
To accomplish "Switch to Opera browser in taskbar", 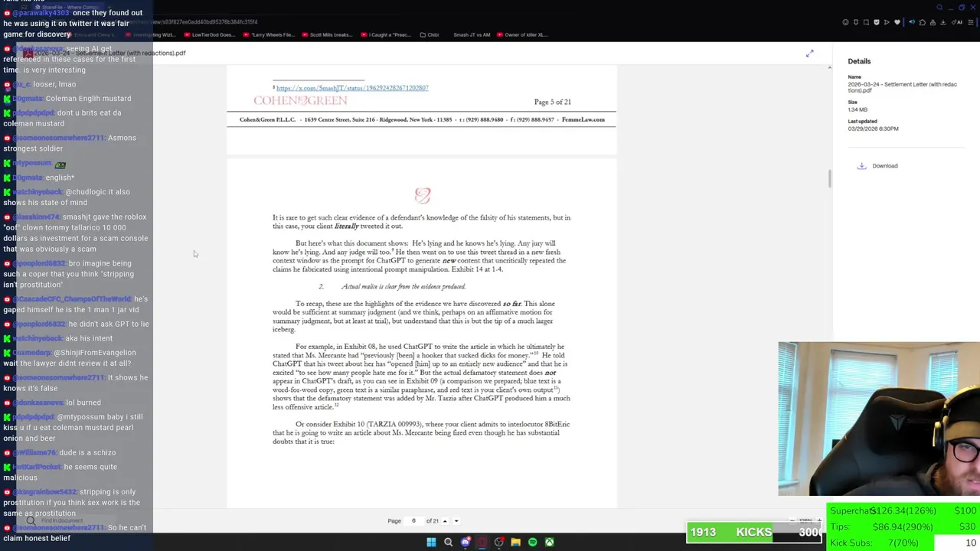I will (x=482, y=542).
